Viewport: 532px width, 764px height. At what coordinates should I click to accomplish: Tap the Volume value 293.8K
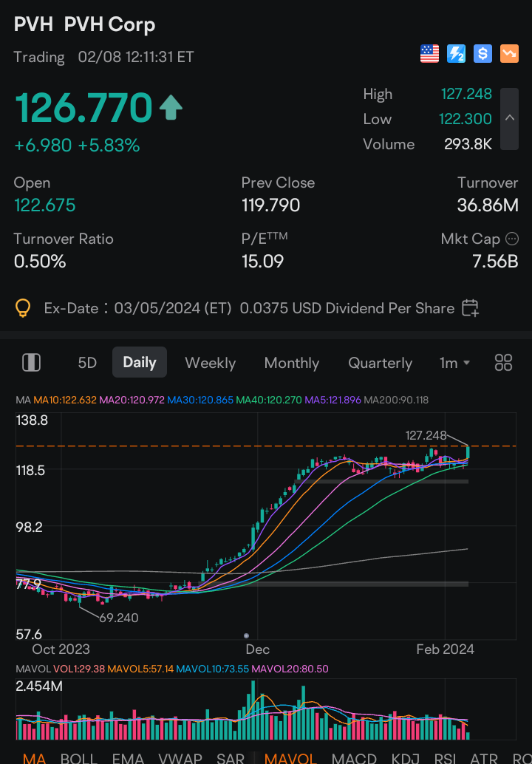tap(468, 144)
